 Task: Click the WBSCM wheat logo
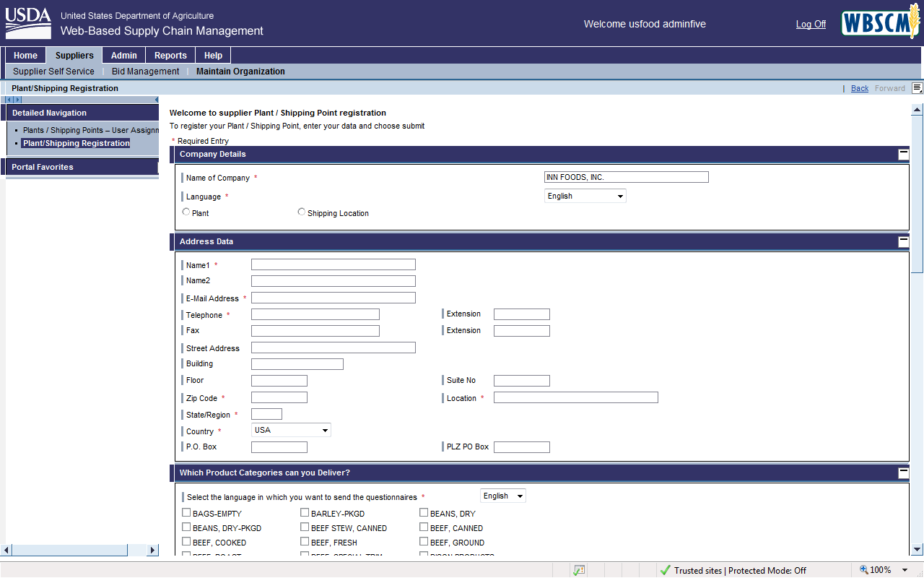coord(880,24)
